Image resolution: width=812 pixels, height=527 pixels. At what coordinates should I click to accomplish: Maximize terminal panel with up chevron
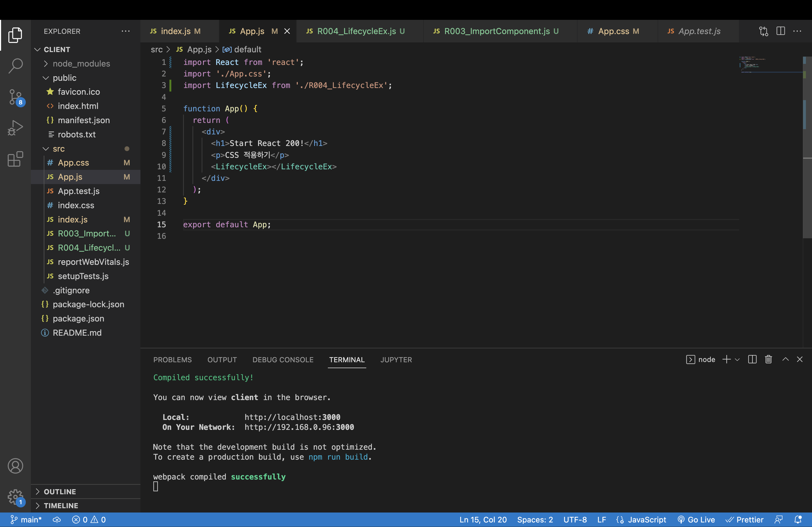click(785, 359)
